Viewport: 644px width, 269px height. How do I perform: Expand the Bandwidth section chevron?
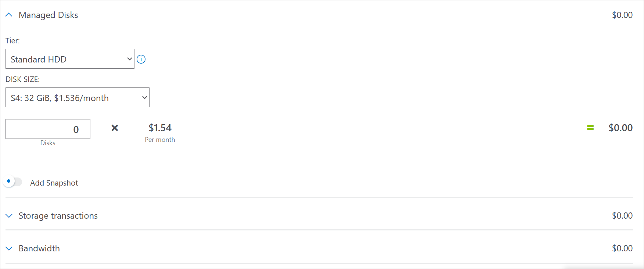(x=9, y=248)
